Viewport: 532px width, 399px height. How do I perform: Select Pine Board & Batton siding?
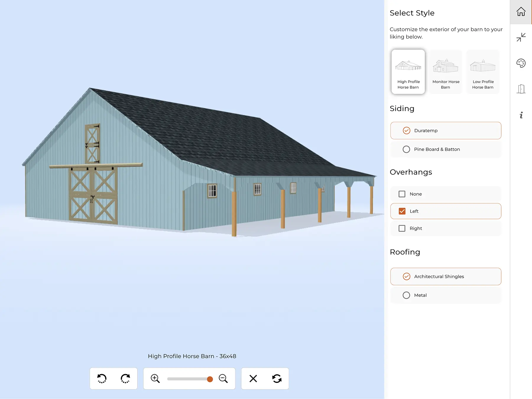click(406, 149)
